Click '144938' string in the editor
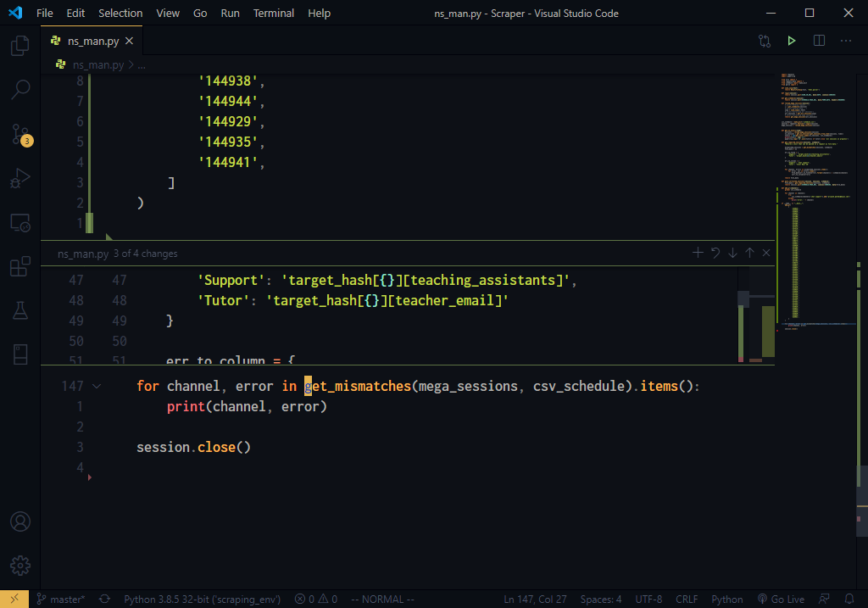 point(227,81)
